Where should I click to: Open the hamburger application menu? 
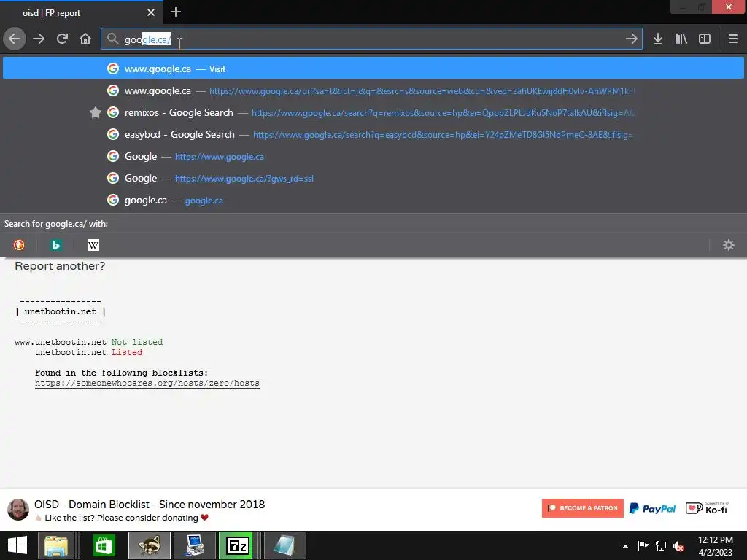[x=732, y=39]
